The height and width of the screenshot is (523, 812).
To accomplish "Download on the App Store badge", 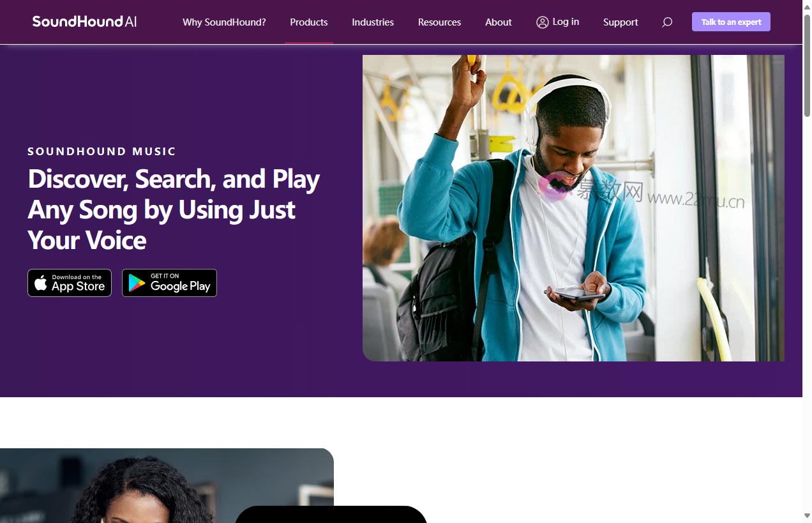I will click(x=70, y=283).
